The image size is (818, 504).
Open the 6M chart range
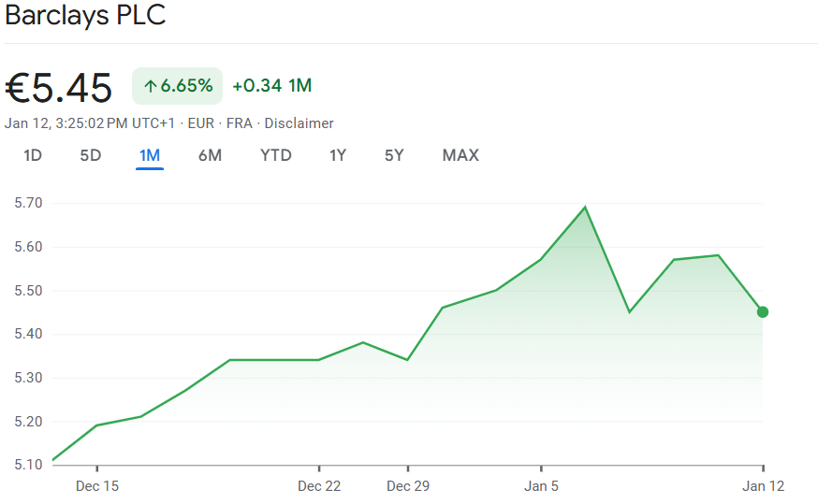pyautogui.click(x=210, y=155)
